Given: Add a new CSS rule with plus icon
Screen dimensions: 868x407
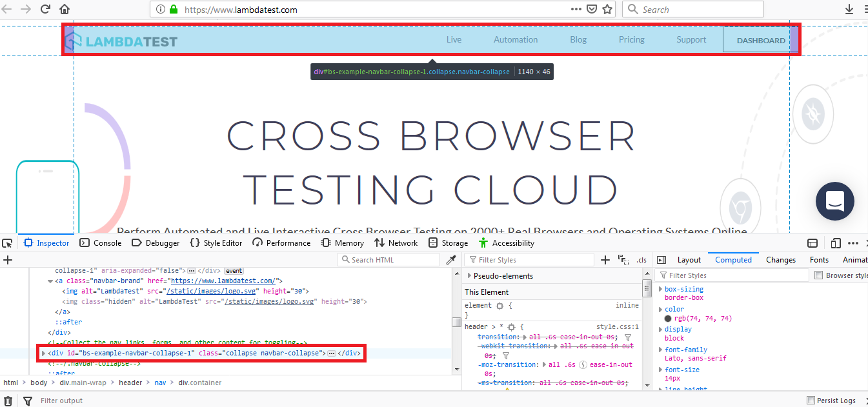Looking at the screenshot, I should coord(605,259).
